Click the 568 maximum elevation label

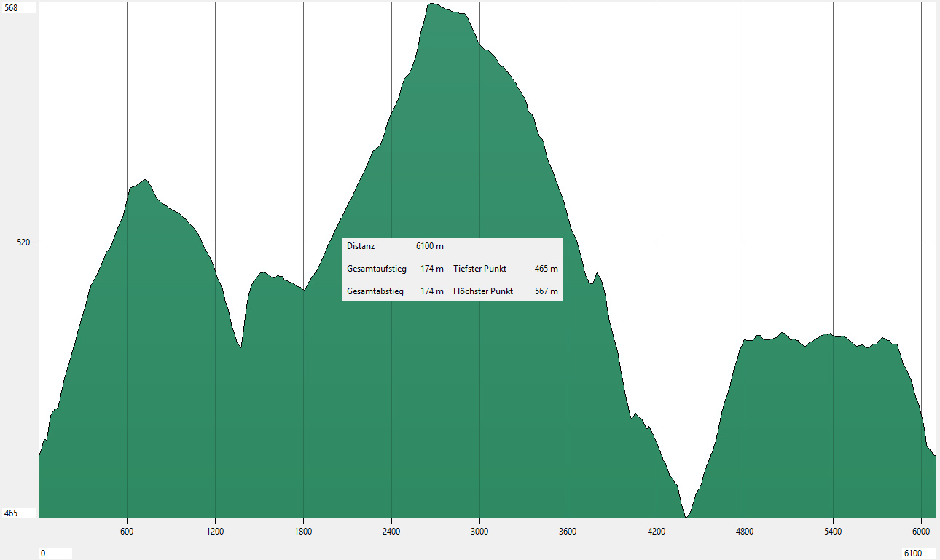point(12,7)
